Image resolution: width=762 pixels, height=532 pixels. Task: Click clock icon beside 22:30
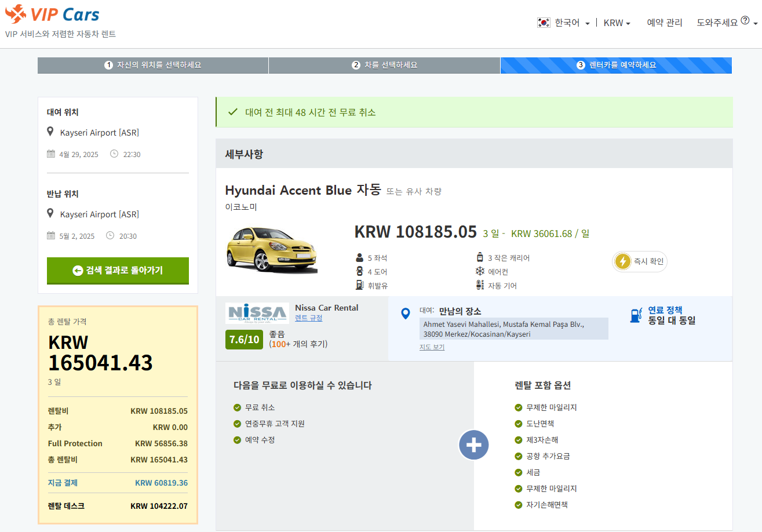point(114,154)
